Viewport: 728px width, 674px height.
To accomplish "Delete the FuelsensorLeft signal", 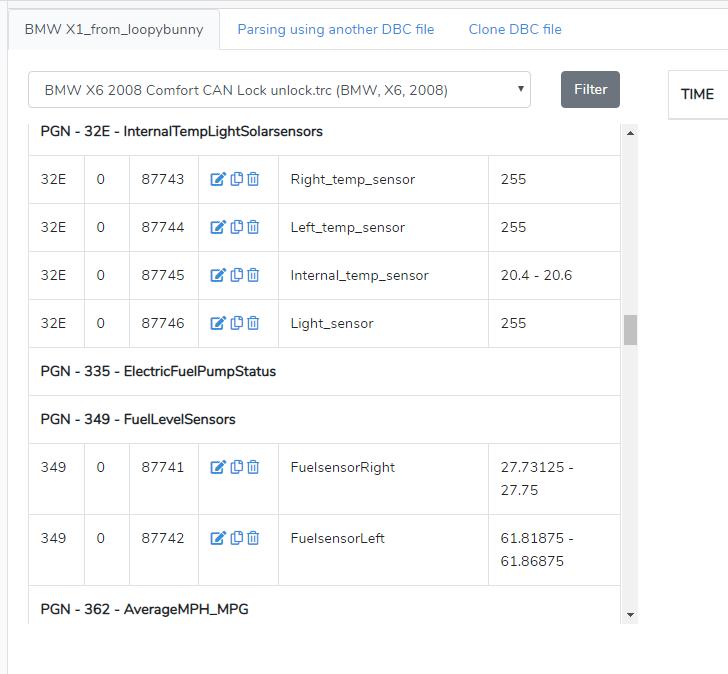I will click(253, 538).
